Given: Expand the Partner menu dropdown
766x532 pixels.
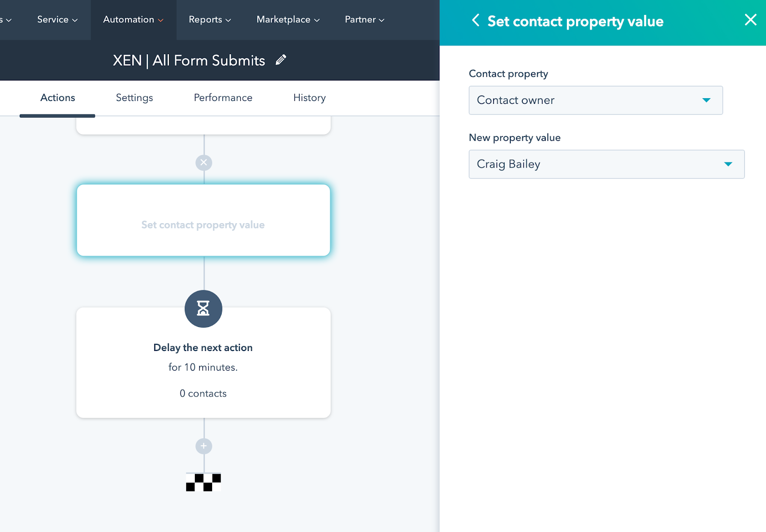Looking at the screenshot, I should [x=364, y=20].
